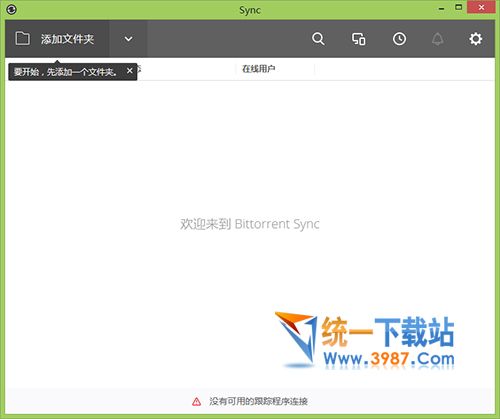
Task: Show sync history clock icon
Action: 399,39
